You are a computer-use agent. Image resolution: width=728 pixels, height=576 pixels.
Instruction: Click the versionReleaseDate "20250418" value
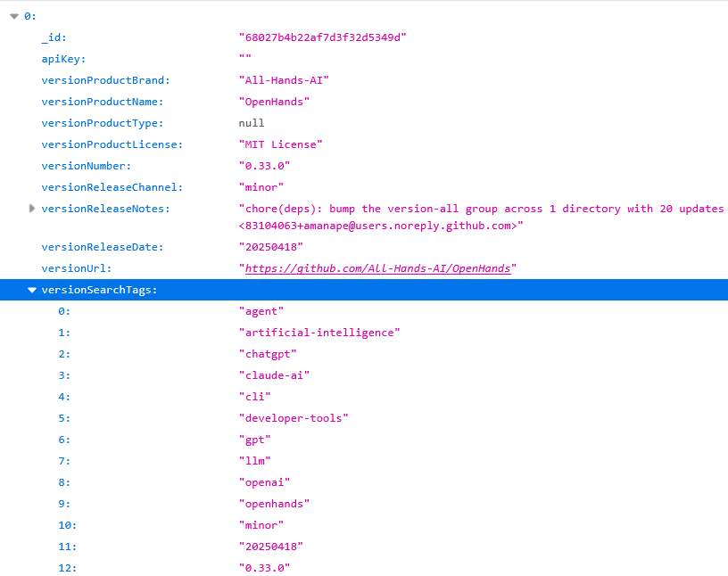[x=270, y=247]
